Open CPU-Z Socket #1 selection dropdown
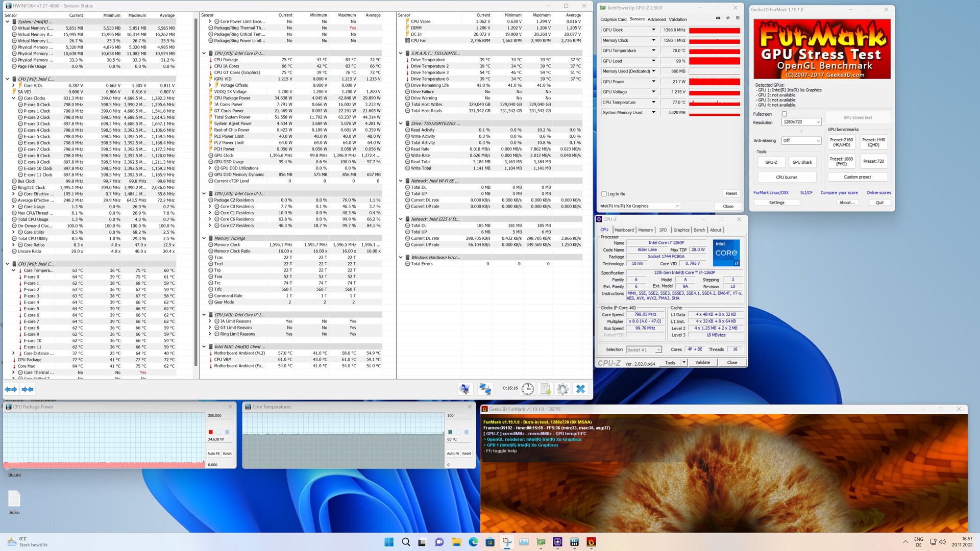980x551 pixels. 644,349
